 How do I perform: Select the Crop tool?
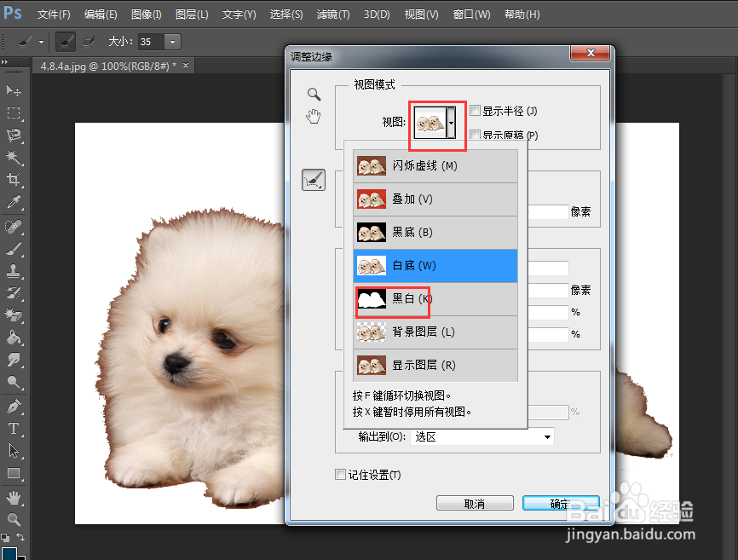pos(13,180)
